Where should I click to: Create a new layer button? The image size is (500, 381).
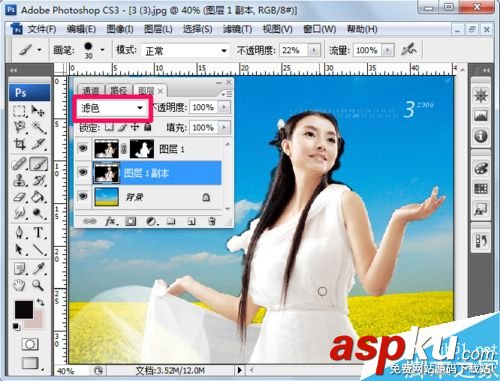click(x=191, y=221)
